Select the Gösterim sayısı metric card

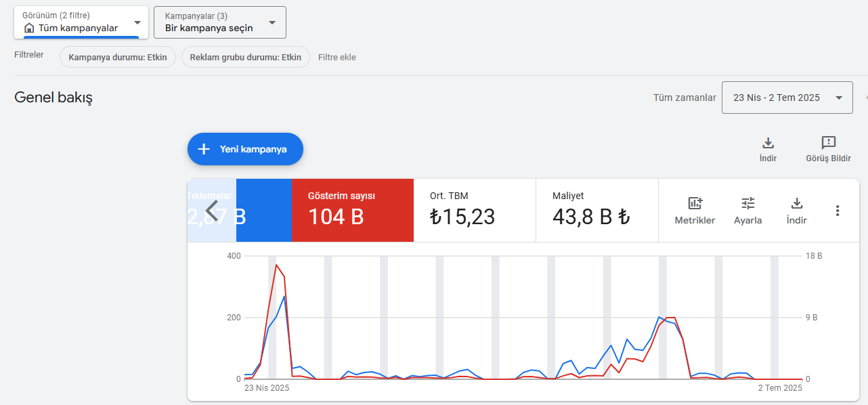pyautogui.click(x=353, y=210)
